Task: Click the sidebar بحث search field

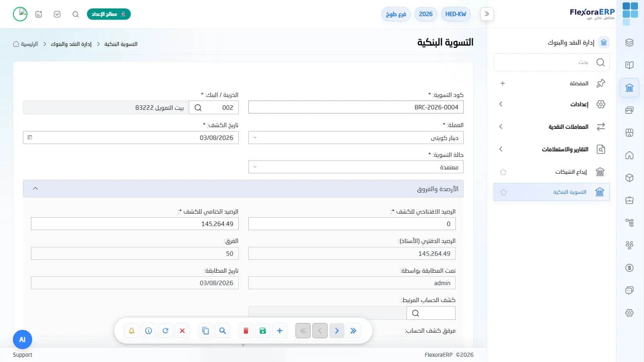Action: click(551, 62)
